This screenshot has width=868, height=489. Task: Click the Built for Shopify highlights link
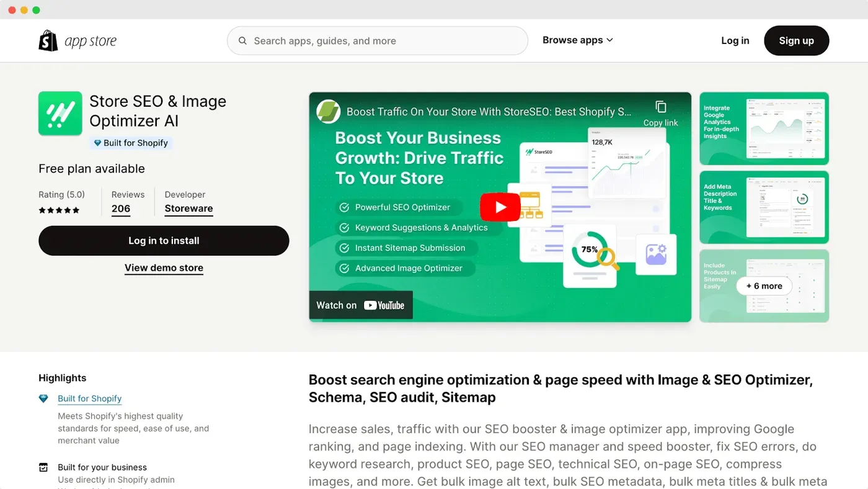pyautogui.click(x=89, y=398)
